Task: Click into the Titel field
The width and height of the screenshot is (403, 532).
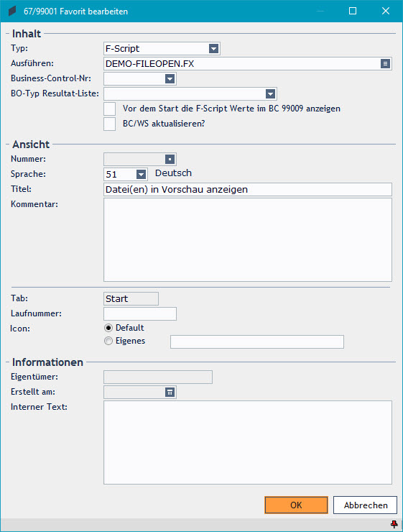Action: pyautogui.click(x=248, y=189)
